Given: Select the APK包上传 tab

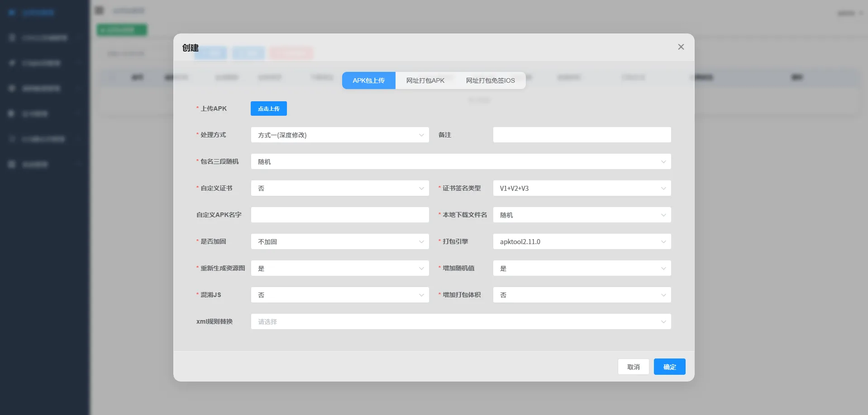Looking at the screenshot, I should (368, 80).
